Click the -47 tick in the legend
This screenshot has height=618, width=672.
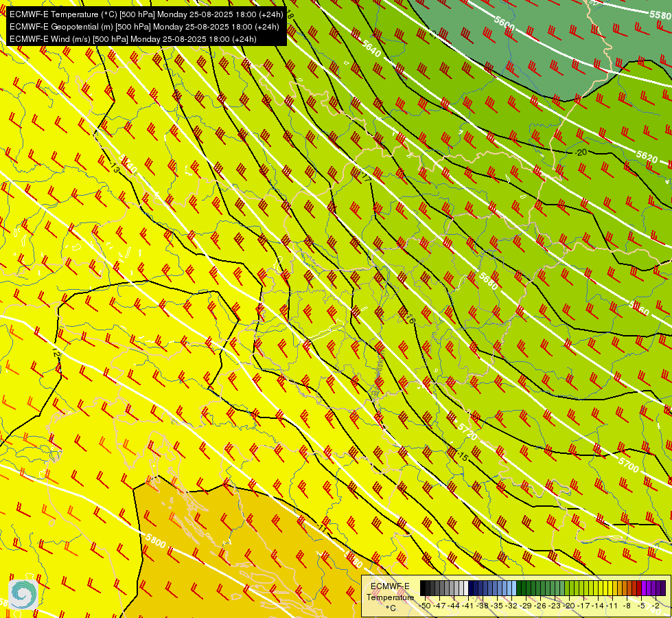pos(440,606)
